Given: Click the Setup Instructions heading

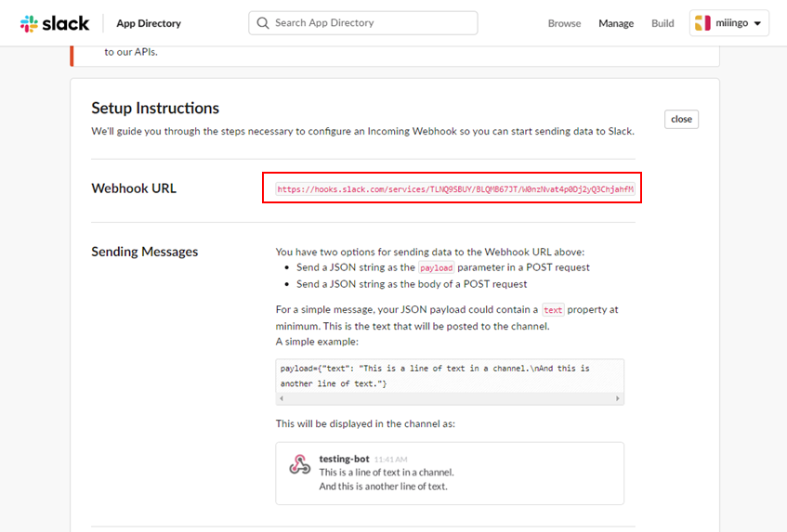Looking at the screenshot, I should tap(155, 109).
